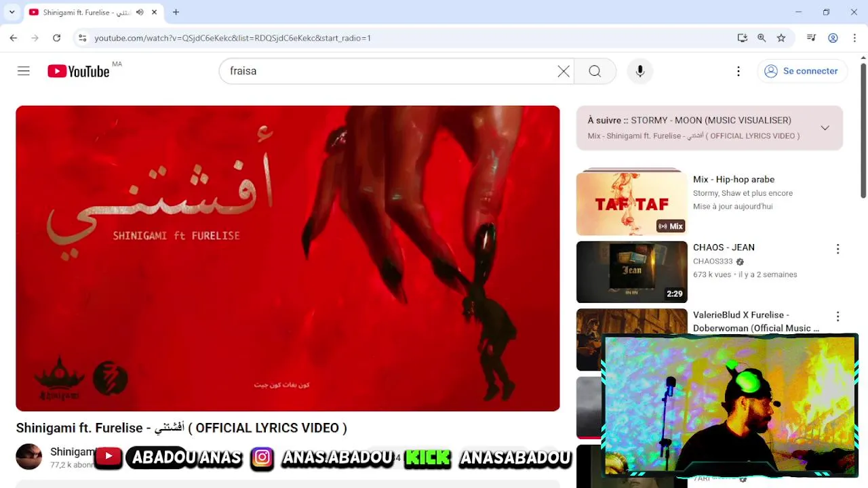
Task: Click '673 k vues' metadata text
Action: (713, 274)
